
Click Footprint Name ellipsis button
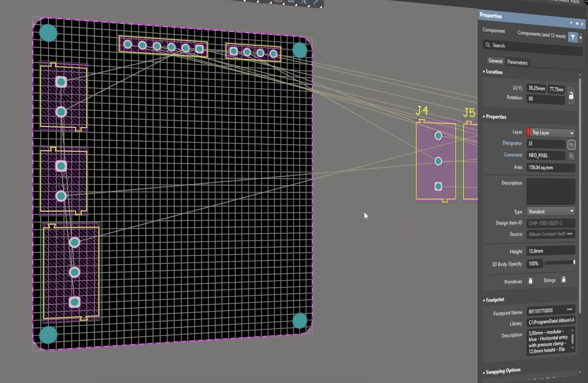(570, 309)
